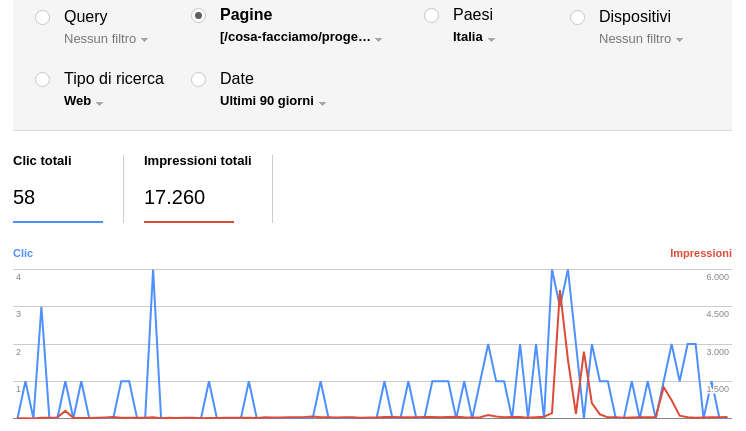Click the red underline below 17.260 impressions
This screenshot has width=746, height=431.
pyautogui.click(x=188, y=221)
